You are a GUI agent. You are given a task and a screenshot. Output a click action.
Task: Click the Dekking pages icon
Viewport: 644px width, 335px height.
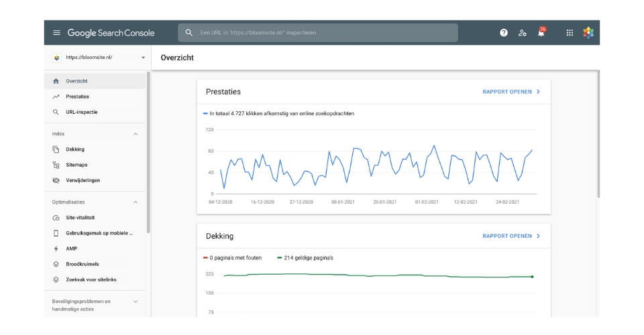pos(56,149)
